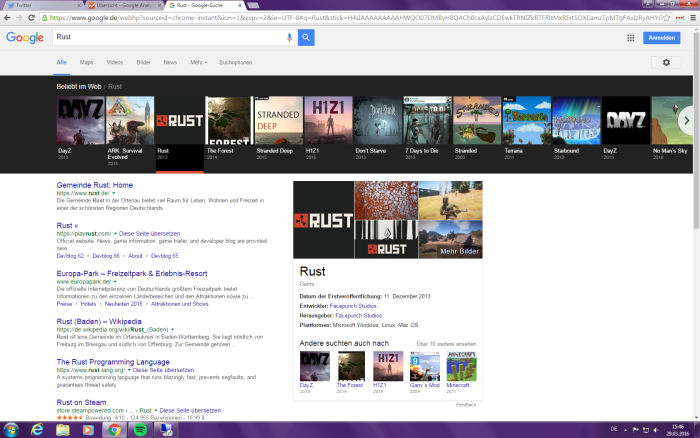Open File Explorer from the taskbar
This screenshot has width=700, height=438.
[x=62, y=430]
